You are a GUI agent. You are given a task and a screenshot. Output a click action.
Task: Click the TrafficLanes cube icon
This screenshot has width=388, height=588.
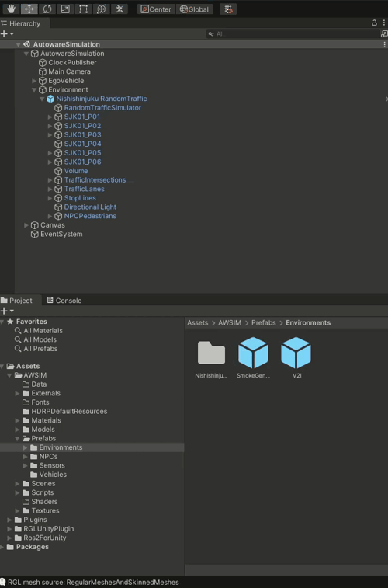58,189
